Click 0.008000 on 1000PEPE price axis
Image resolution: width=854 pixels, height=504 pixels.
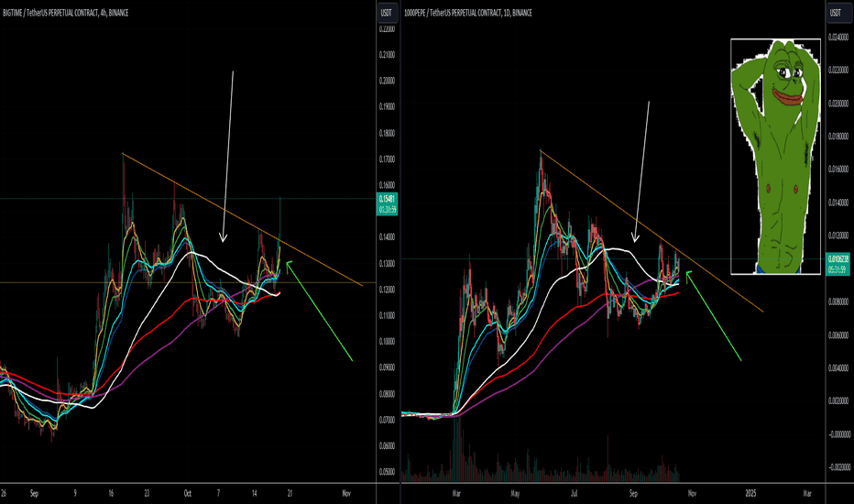838,301
